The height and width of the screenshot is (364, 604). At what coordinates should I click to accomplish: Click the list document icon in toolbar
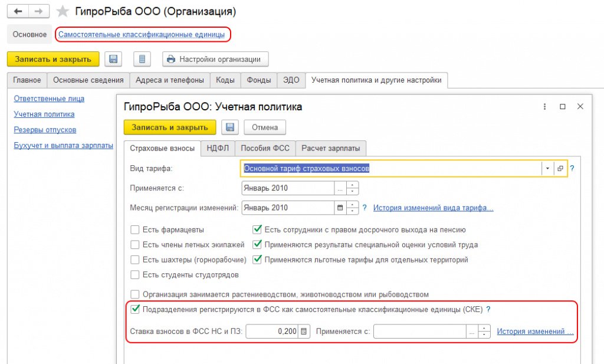(x=142, y=59)
